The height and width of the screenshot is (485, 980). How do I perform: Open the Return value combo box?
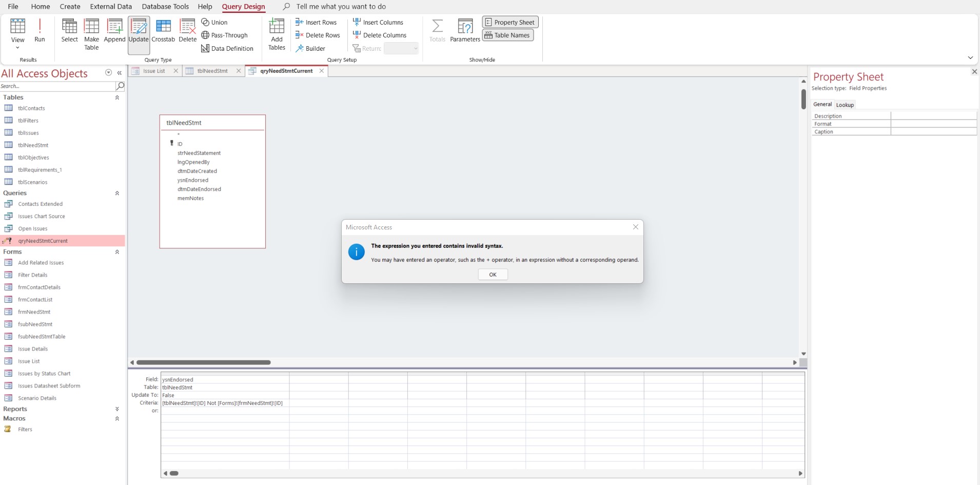(401, 48)
